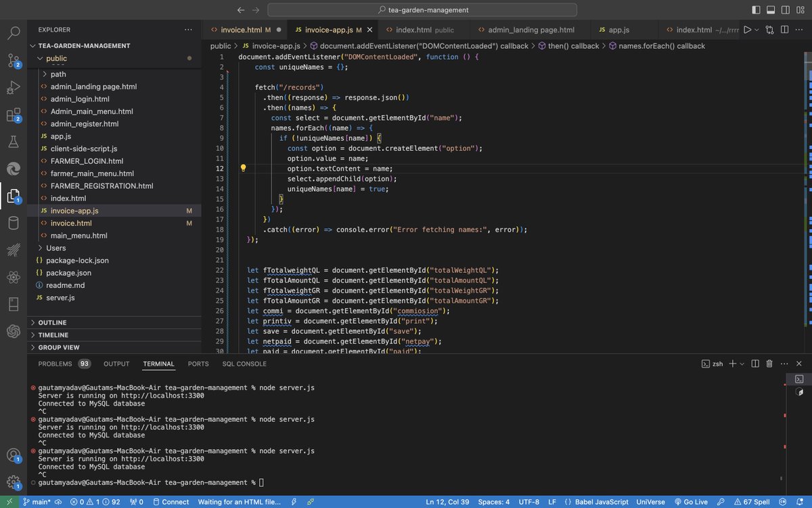The image size is (812, 508).
Task: Open notifications bell in status bar
Action: click(x=799, y=502)
